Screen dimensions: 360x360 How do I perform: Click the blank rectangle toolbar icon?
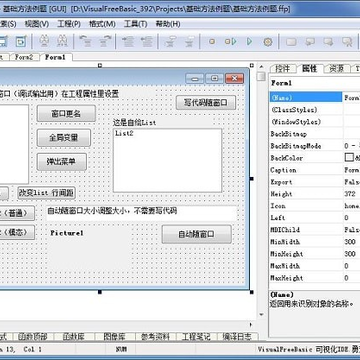click(x=291, y=42)
